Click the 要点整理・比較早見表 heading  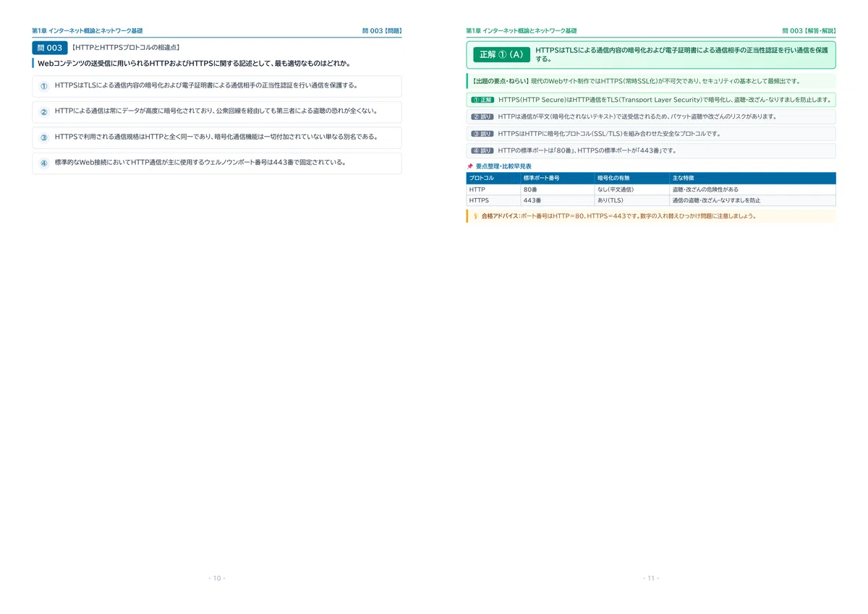click(x=503, y=166)
